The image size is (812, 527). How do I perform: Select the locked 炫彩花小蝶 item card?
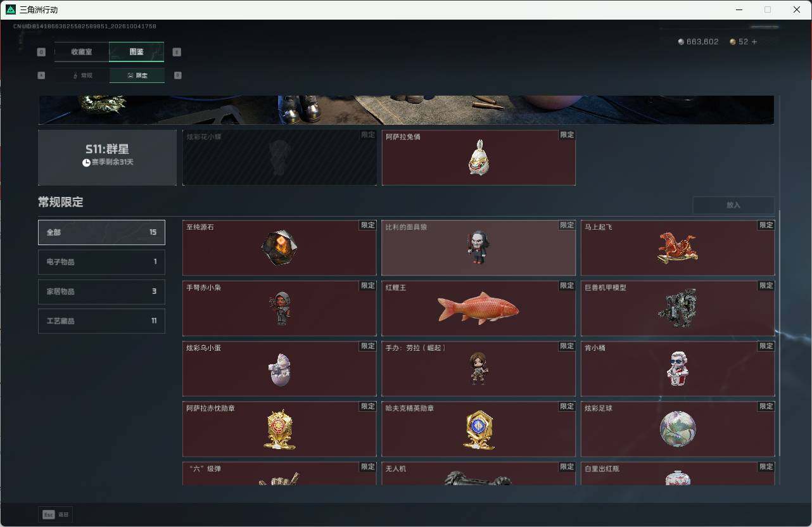(x=279, y=158)
